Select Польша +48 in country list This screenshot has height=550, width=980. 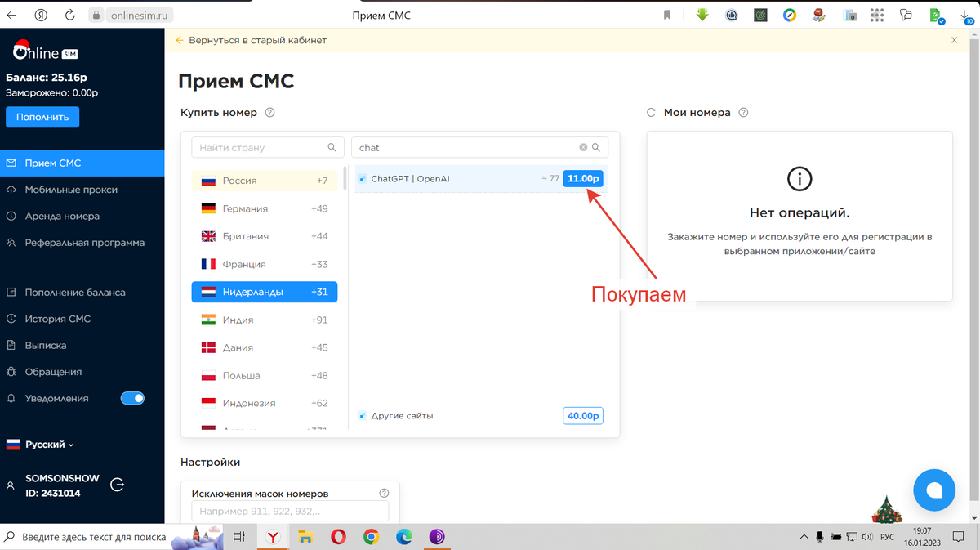pos(265,375)
